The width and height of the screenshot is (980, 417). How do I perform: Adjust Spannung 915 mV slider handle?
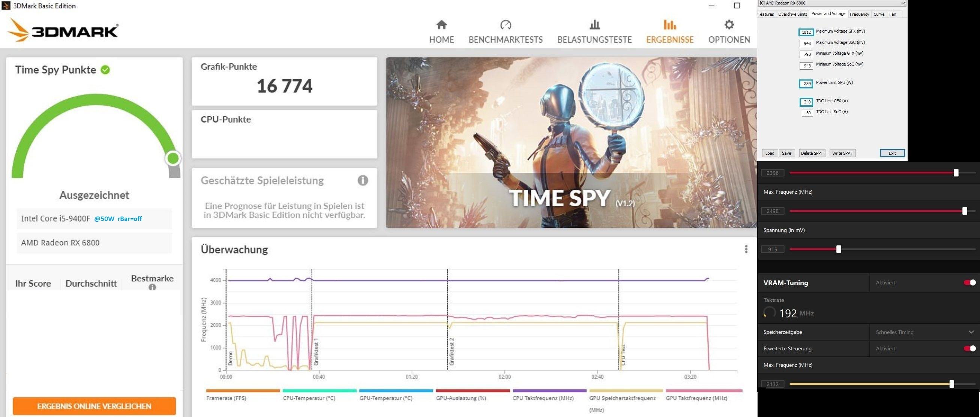coord(839,250)
